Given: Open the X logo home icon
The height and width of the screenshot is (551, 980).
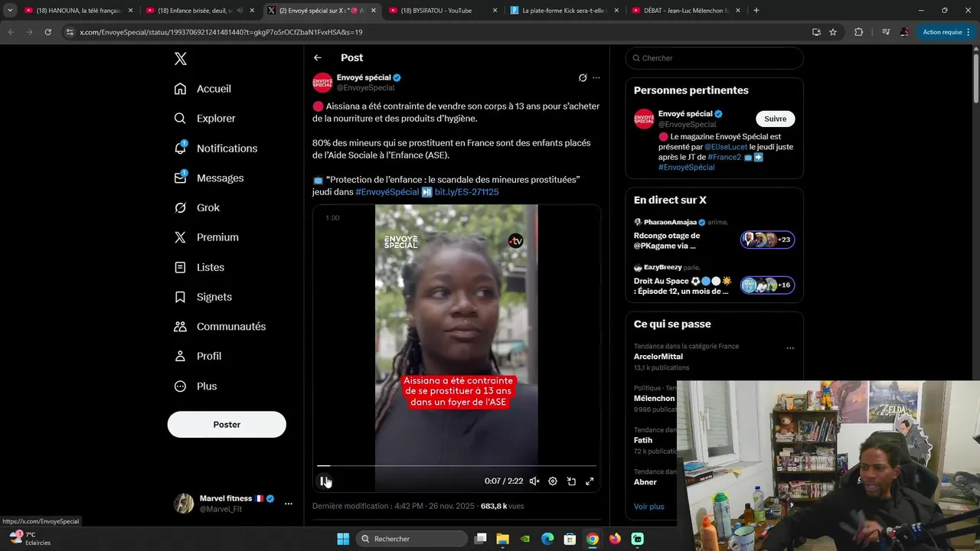Looking at the screenshot, I should coord(180,59).
